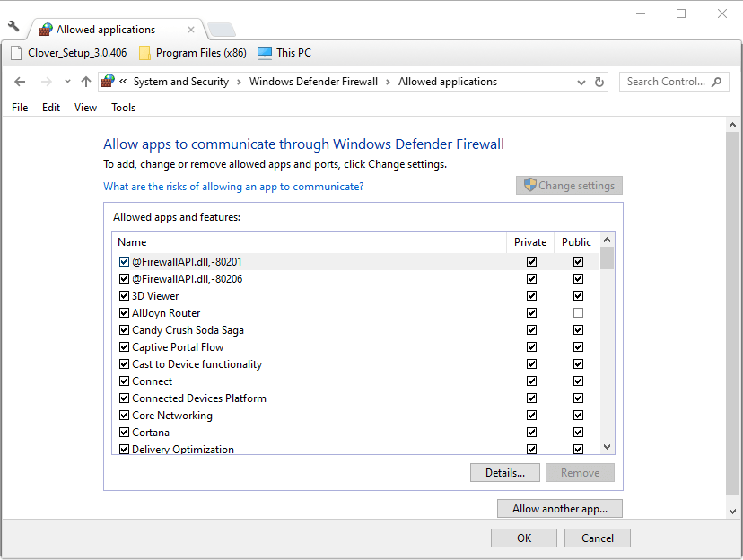Image resolution: width=743 pixels, height=560 pixels.
Task: Open Program Files (x86) bookmark folder
Action: point(192,53)
